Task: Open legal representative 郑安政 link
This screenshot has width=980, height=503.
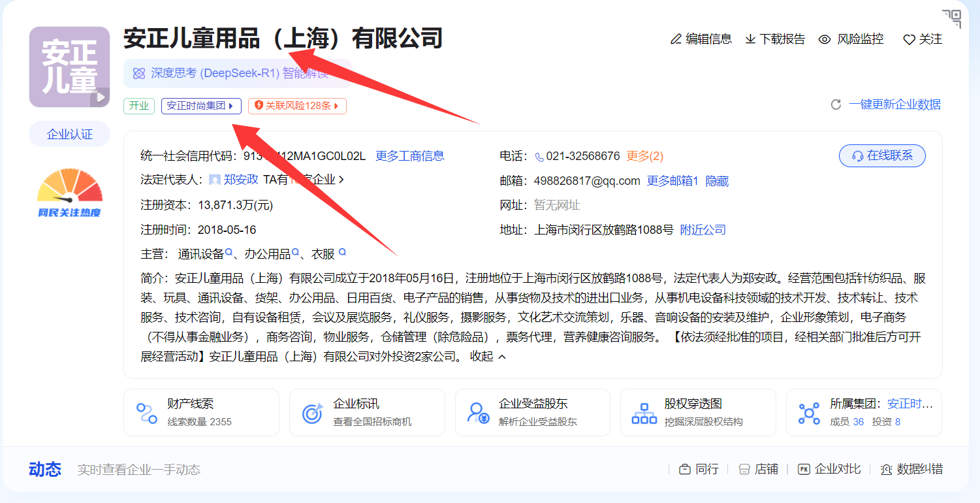Action: click(241, 180)
